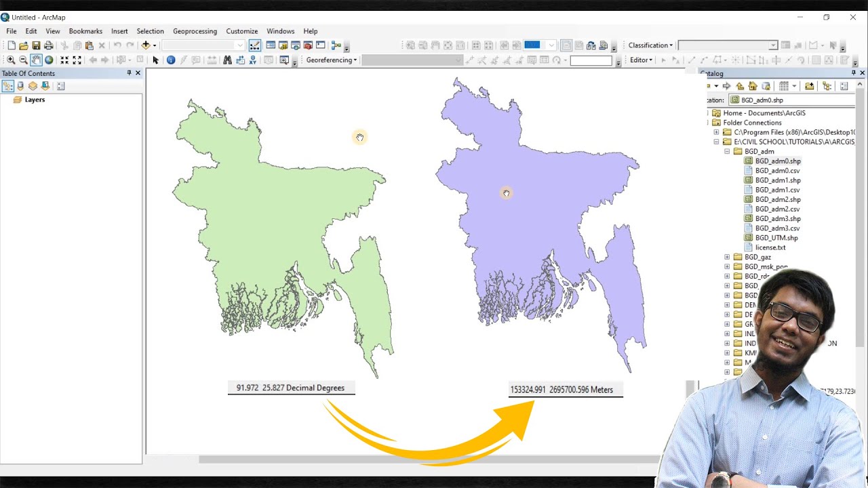Viewport: 868px width, 488px height.
Task: Open Table Of Contents options button
Action: pos(60,86)
